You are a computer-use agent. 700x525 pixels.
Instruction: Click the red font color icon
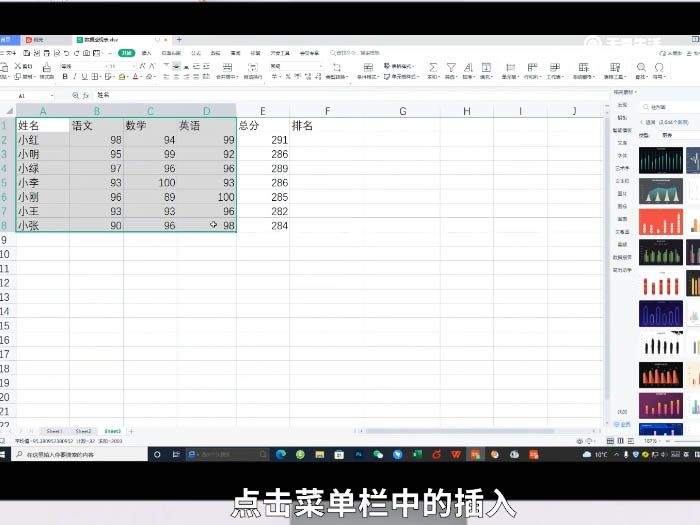tap(135, 77)
